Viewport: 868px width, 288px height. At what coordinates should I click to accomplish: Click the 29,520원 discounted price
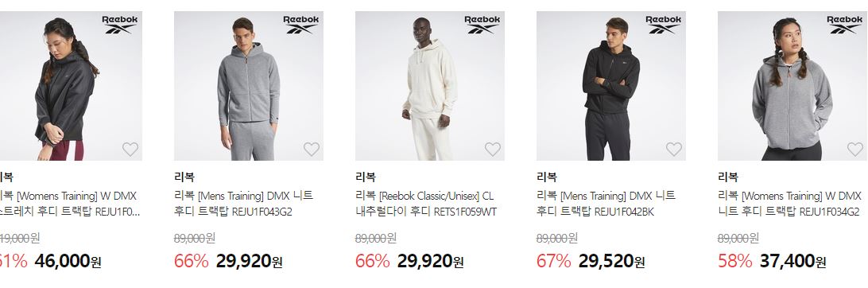[x=612, y=261]
